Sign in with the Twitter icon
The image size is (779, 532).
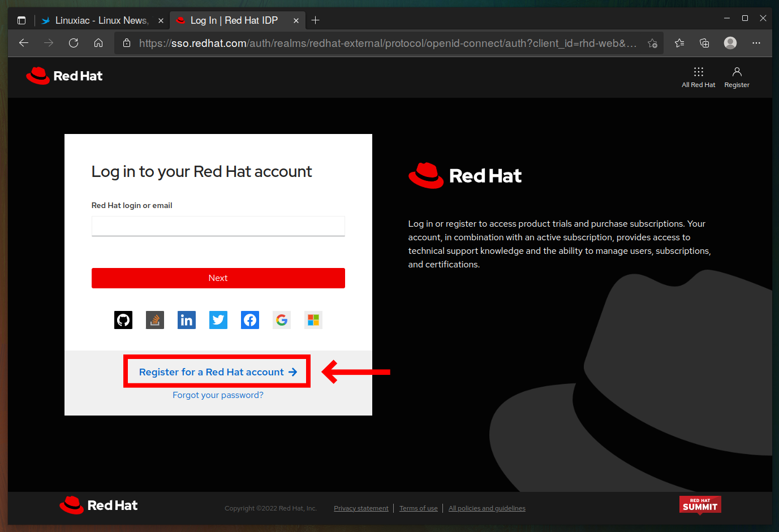pyautogui.click(x=218, y=320)
